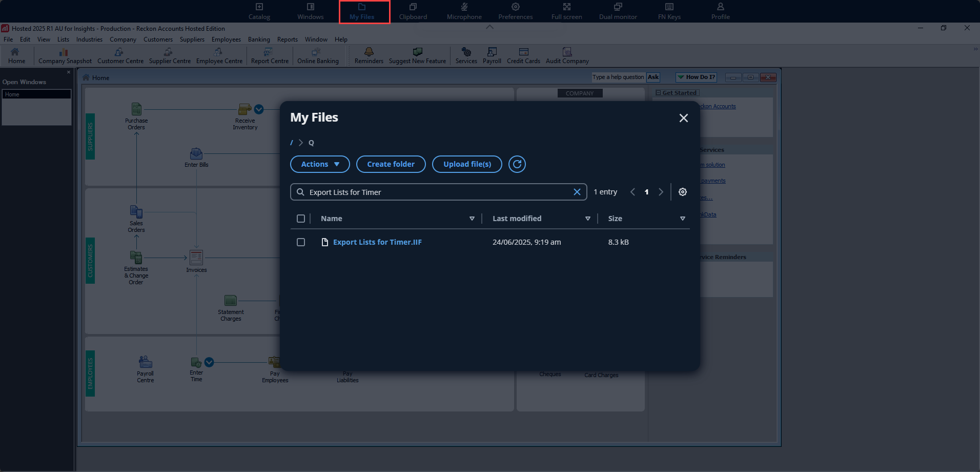Open Purchase Orders on Home page

[x=136, y=116]
